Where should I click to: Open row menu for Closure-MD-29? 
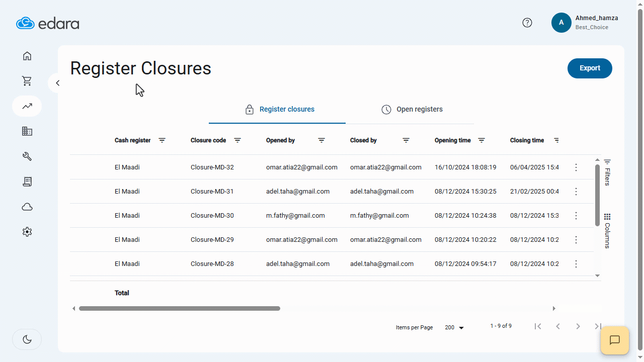(x=576, y=240)
